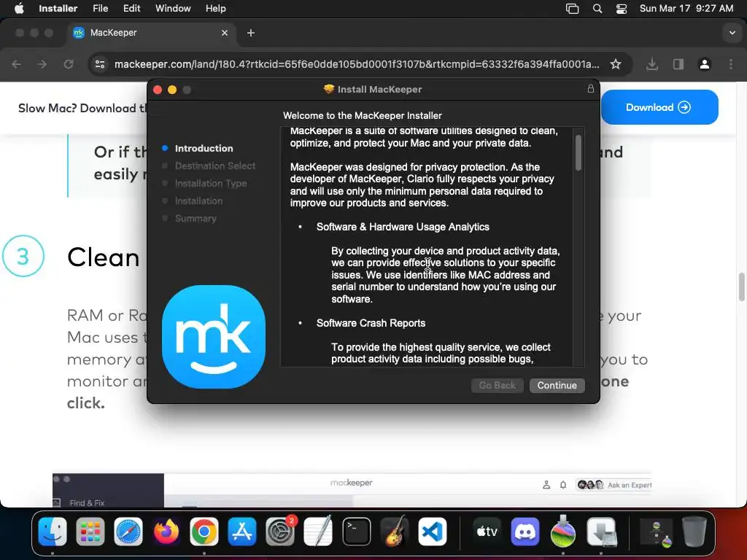The height and width of the screenshot is (560, 747).
Task: Open the macOS installer icon in Dock
Action: 563,531
